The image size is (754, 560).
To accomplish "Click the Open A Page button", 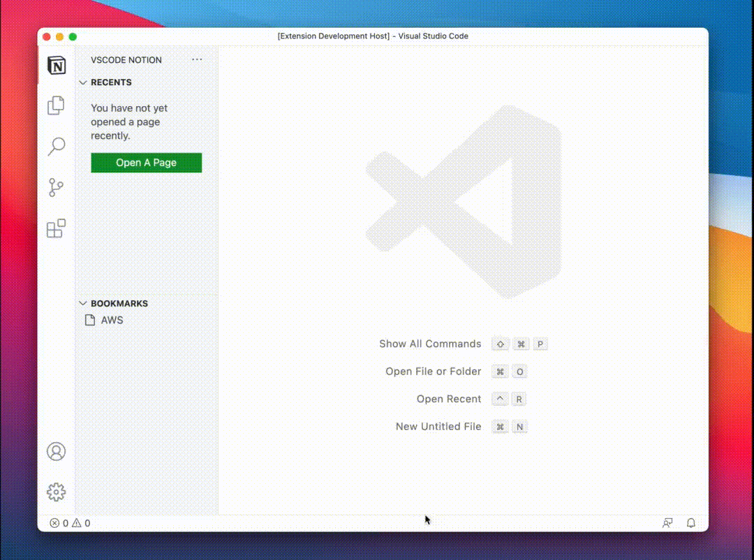I will (146, 163).
